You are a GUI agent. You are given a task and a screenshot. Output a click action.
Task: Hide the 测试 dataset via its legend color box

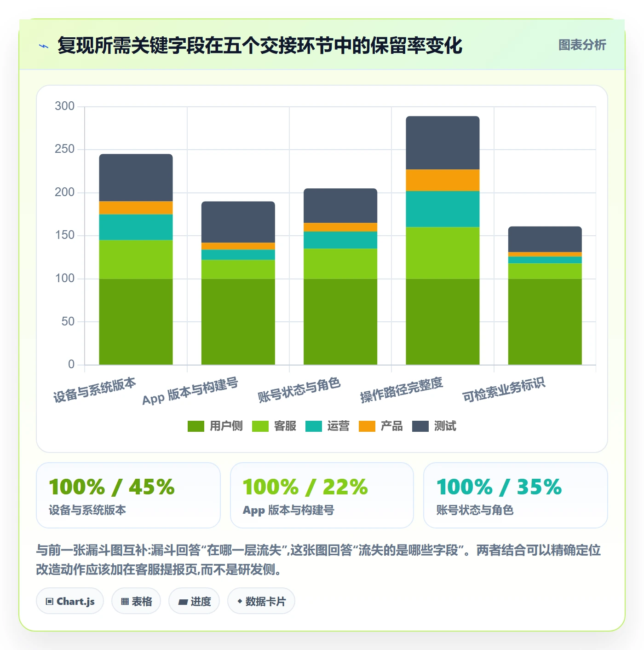point(420,426)
